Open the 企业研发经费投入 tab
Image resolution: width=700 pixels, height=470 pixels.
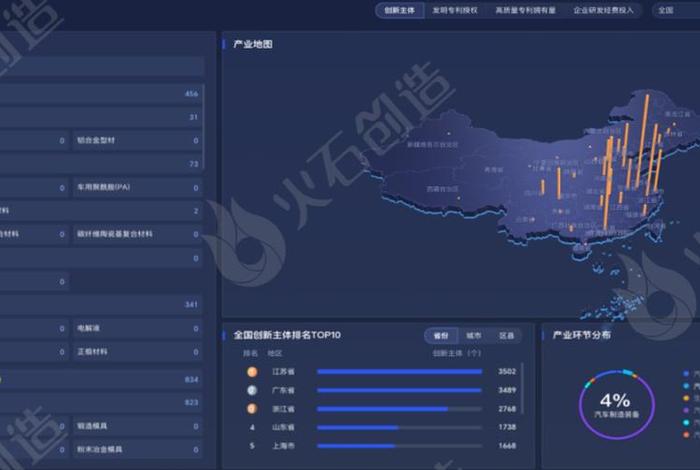pyautogui.click(x=603, y=10)
